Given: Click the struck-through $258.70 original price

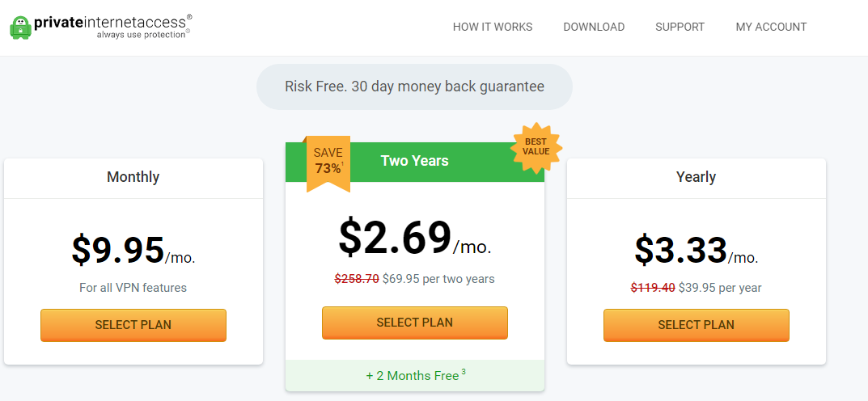Looking at the screenshot, I should [357, 279].
